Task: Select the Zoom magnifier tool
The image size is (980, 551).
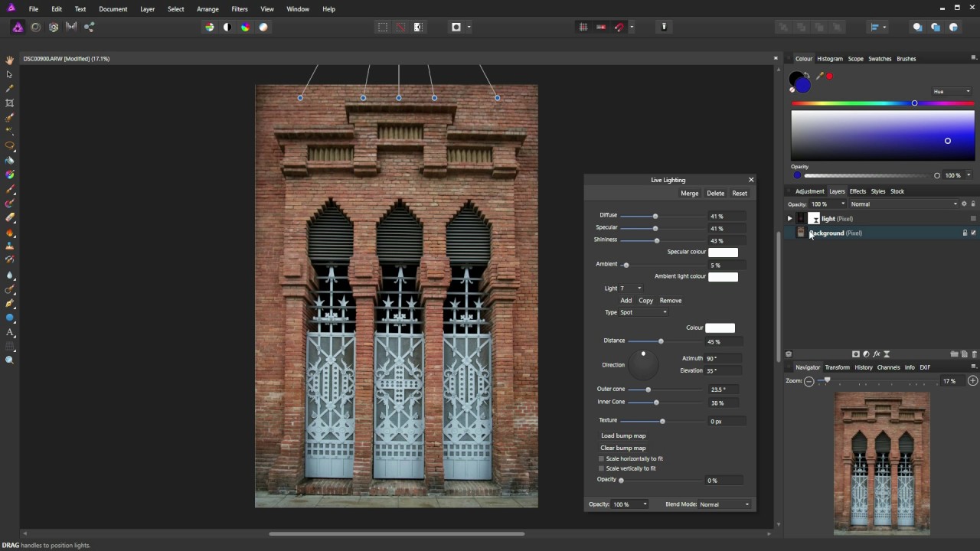Action: [9, 360]
